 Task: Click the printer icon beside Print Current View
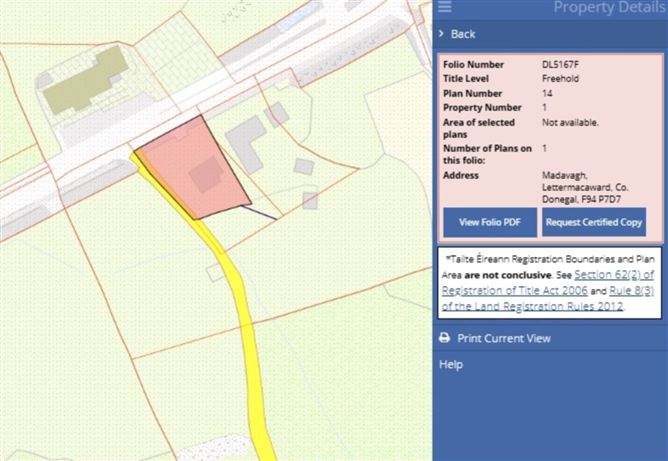coord(445,338)
